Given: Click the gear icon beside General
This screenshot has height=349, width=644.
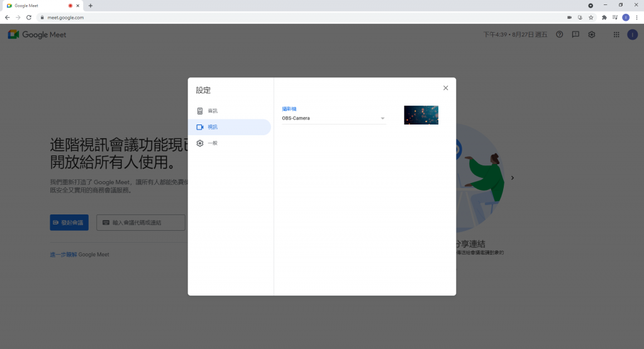Looking at the screenshot, I should pos(199,143).
